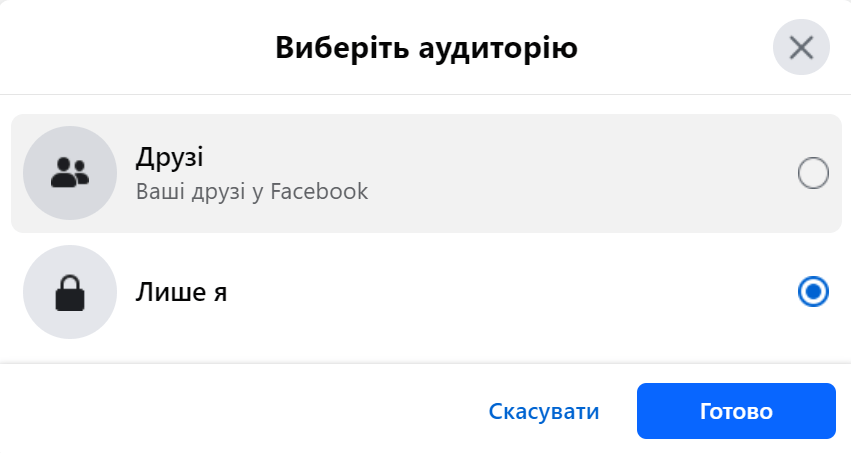Image resolution: width=851 pixels, height=453 pixels.
Task: Click the 'Ваші друзі у Facebook' description
Action: [x=252, y=190]
